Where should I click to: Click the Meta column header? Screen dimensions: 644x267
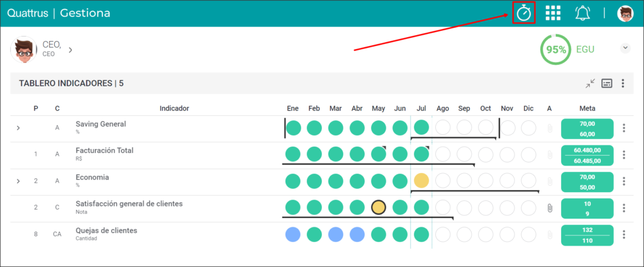pos(587,108)
